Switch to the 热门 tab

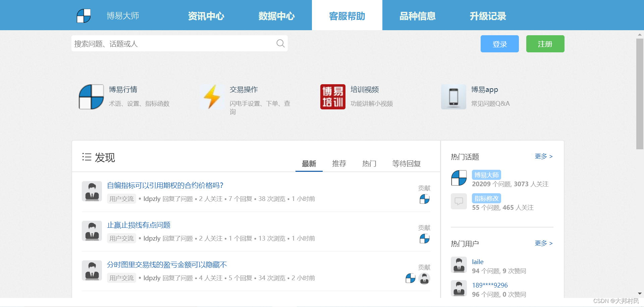pos(369,163)
